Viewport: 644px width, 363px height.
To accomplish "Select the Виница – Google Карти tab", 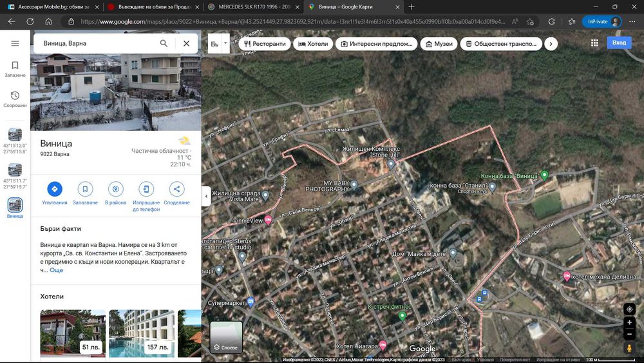I will [x=353, y=6].
